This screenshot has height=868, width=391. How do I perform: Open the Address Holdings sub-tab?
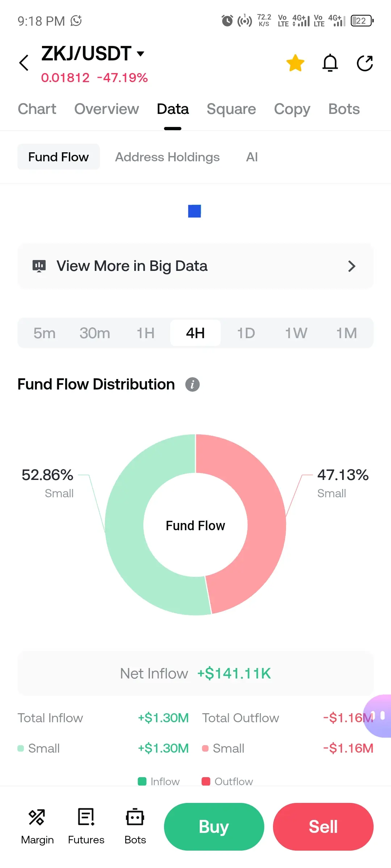pos(167,157)
